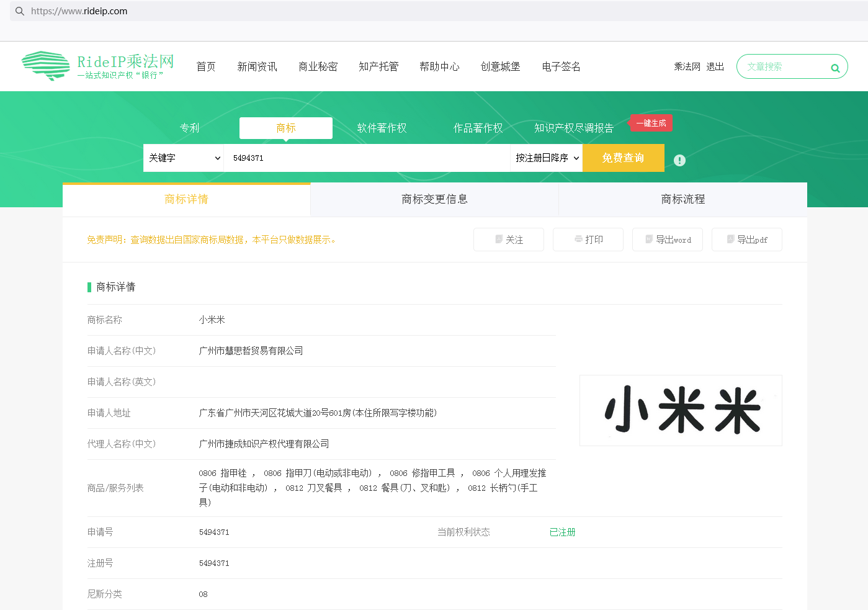Open the 首页 menu item

click(x=206, y=66)
